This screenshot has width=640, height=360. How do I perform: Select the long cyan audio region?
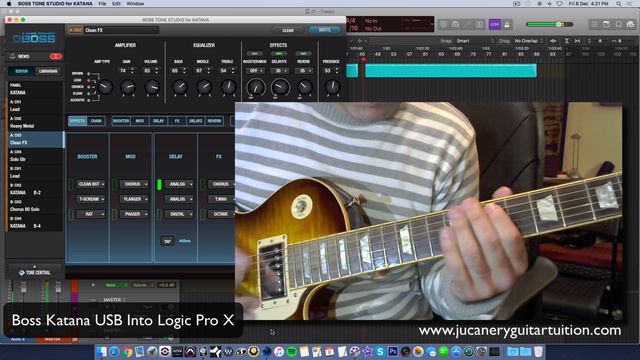(x=451, y=71)
